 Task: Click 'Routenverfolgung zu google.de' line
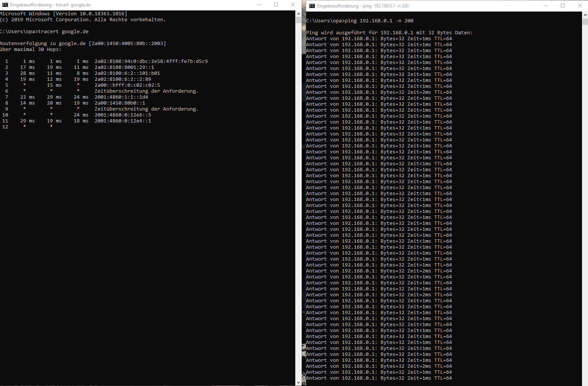pyautogui.click(x=83, y=44)
